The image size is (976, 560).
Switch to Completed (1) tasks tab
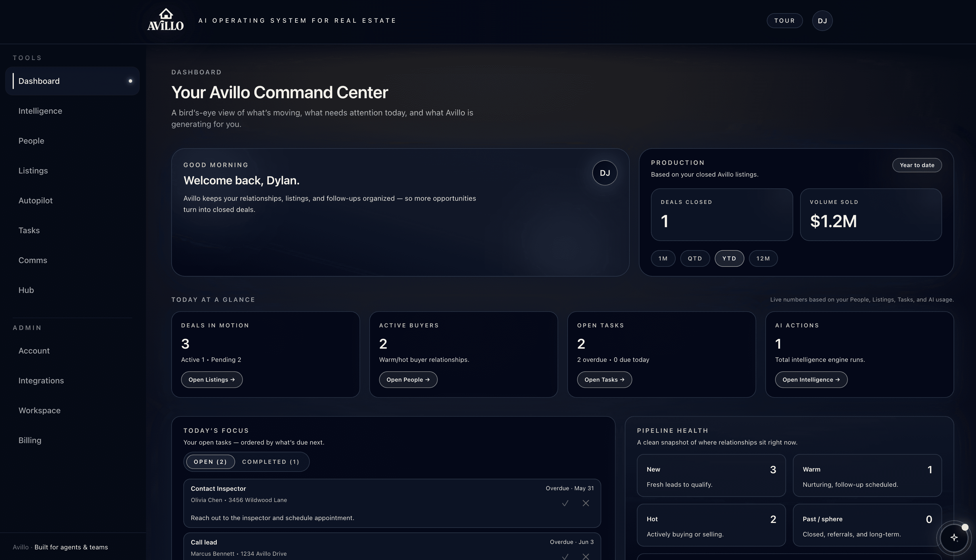(x=270, y=461)
